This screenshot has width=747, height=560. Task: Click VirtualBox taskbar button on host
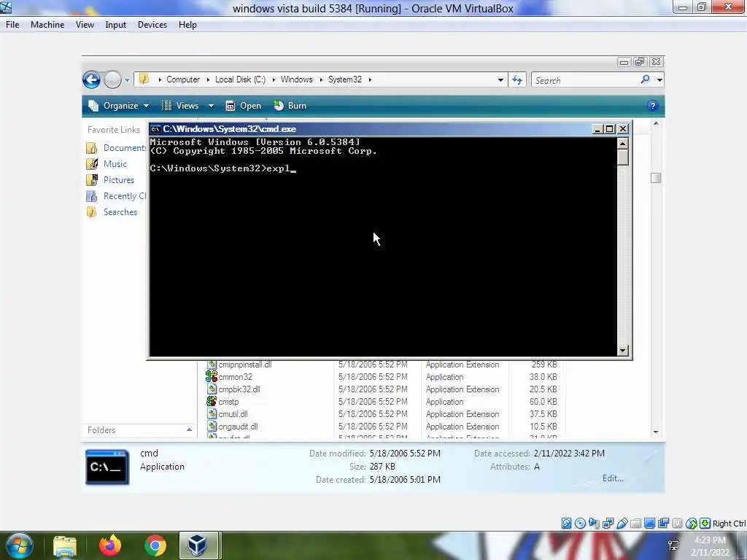[198, 545]
